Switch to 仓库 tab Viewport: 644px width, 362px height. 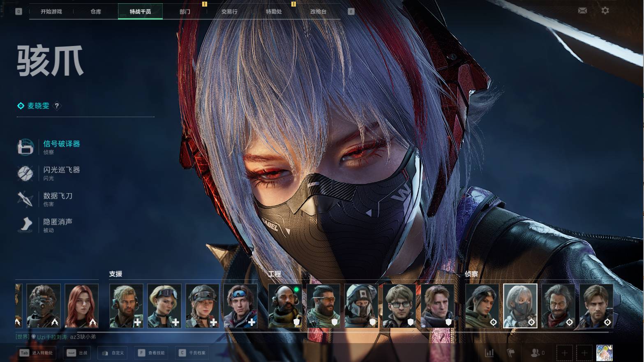point(96,12)
